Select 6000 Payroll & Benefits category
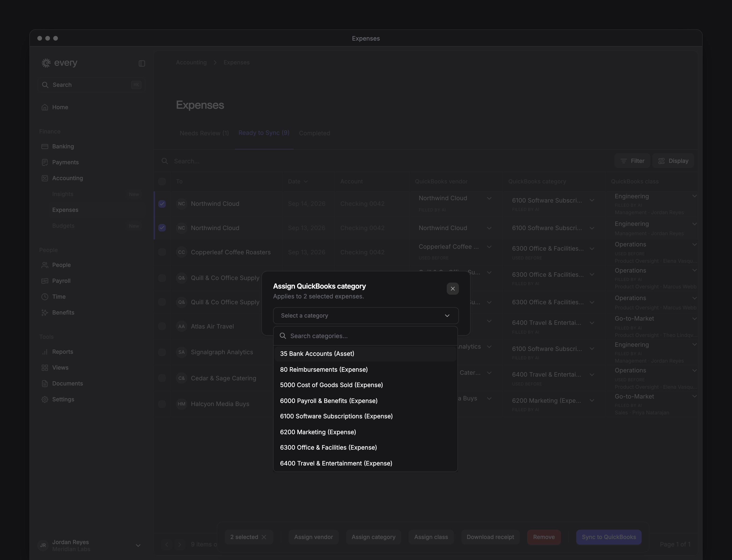732x560 pixels. [366, 401]
